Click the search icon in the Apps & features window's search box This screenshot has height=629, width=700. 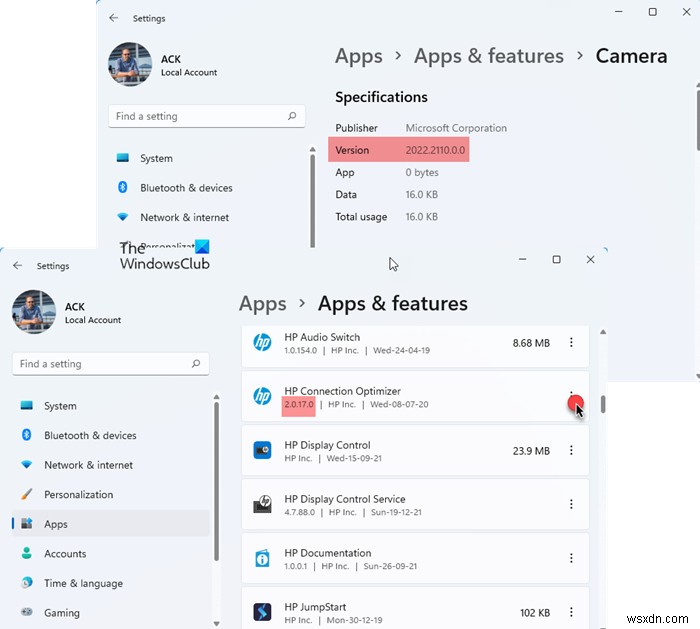pyautogui.click(x=196, y=364)
